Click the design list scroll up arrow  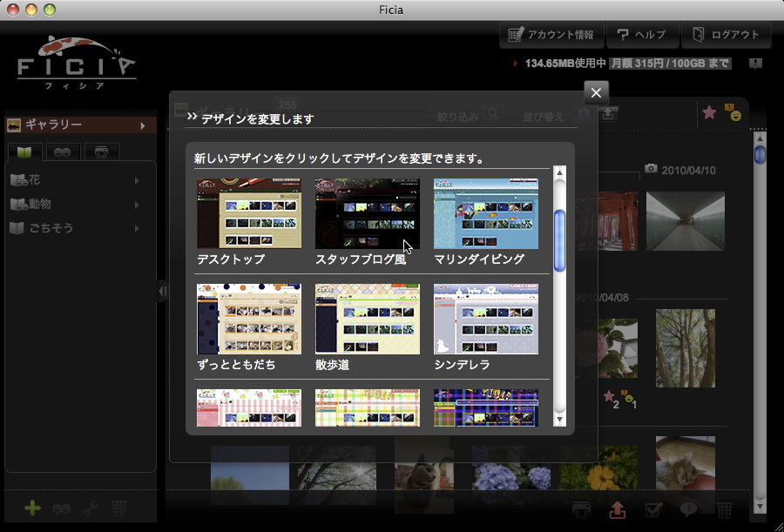click(559, 172)
